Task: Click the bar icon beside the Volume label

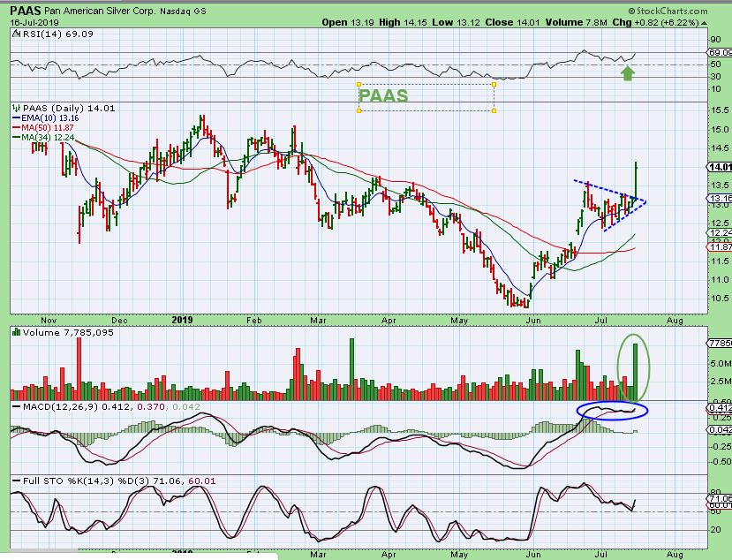Action: [x=17, y=332]
